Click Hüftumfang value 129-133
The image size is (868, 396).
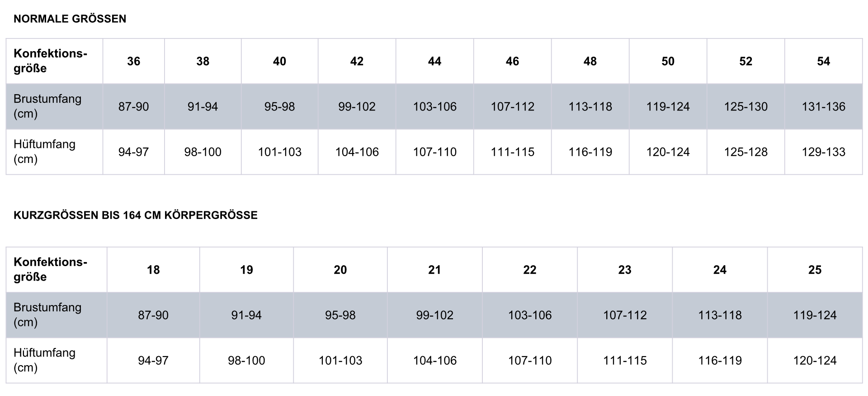coord(823,152)
